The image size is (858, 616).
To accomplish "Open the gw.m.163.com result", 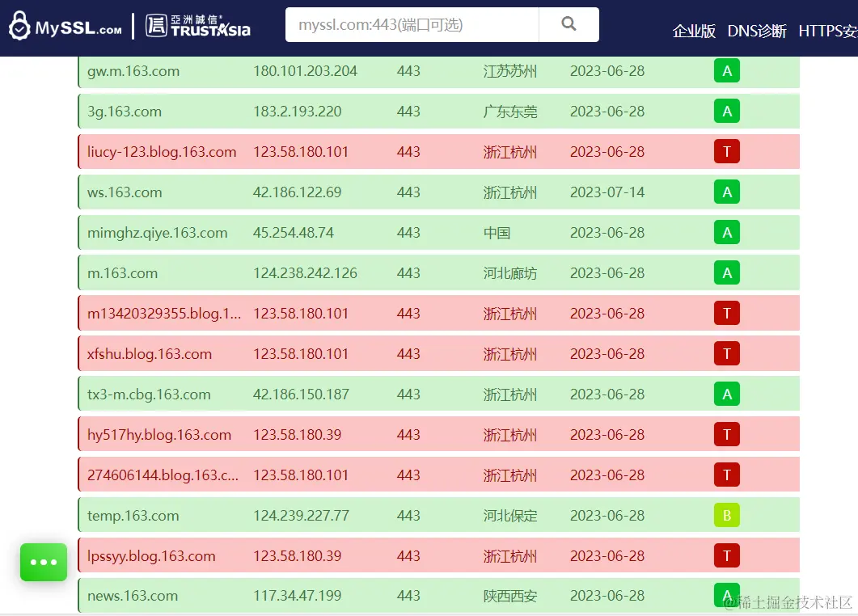I will tap(133, 71).
